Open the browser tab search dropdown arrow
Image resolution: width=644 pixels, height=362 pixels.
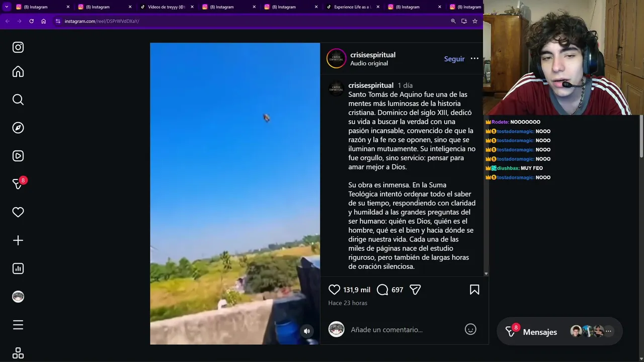tap(7, 7)
